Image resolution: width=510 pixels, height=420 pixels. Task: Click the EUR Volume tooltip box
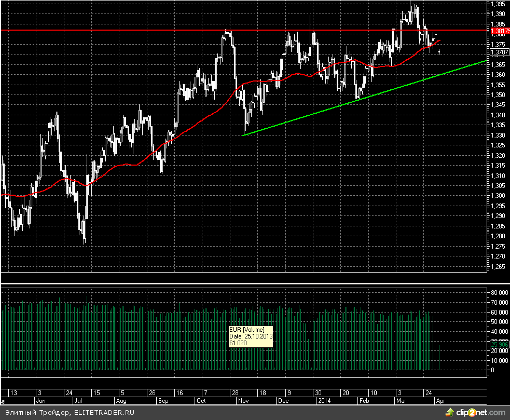pyautogui.click(x=251, y=336)
